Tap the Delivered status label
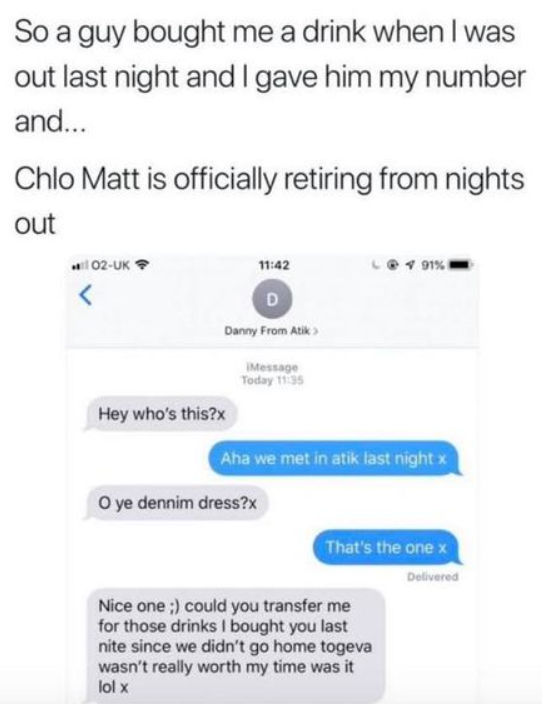The width and height of the screenshot is (542, 704). pos(432,576)
